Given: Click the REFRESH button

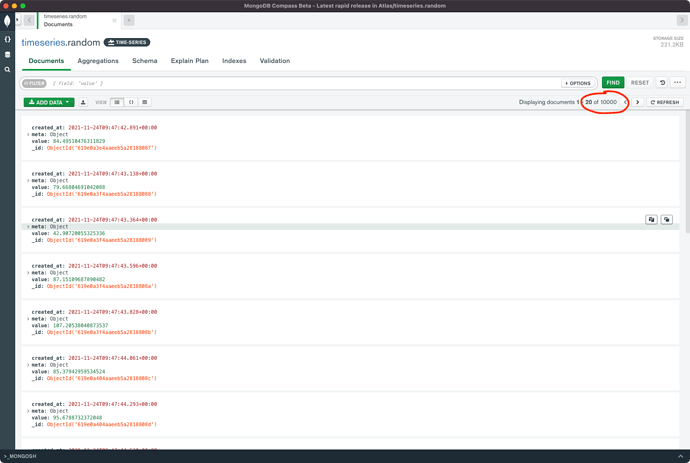Looking at the screenshot, I should pos(665,102).
